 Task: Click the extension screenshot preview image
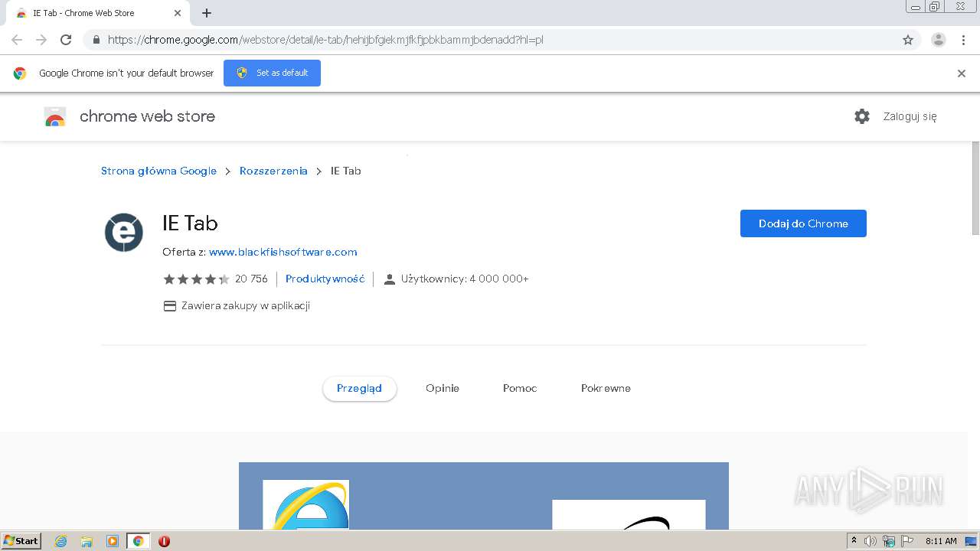coord(484,495)
